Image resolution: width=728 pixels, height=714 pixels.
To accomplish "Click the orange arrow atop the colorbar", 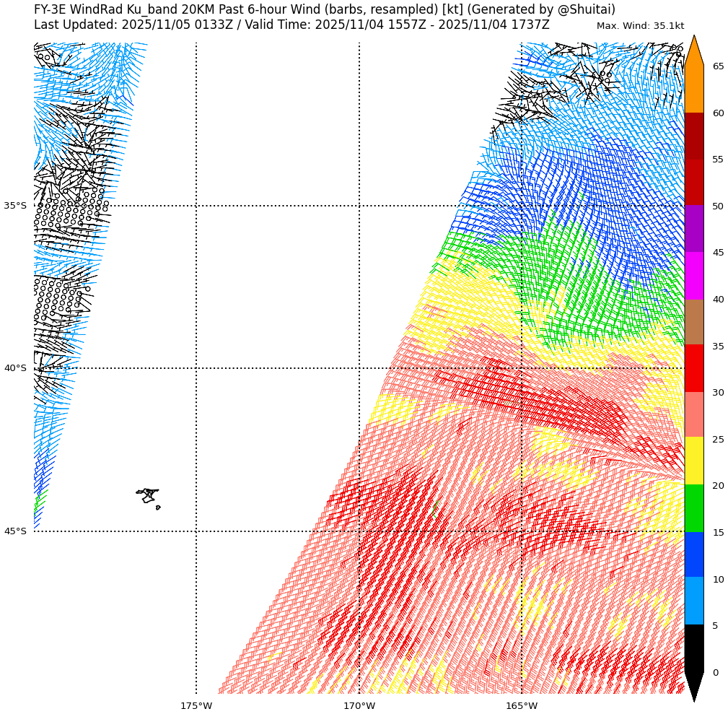I will pyautogui.click(x=693, y=52).
